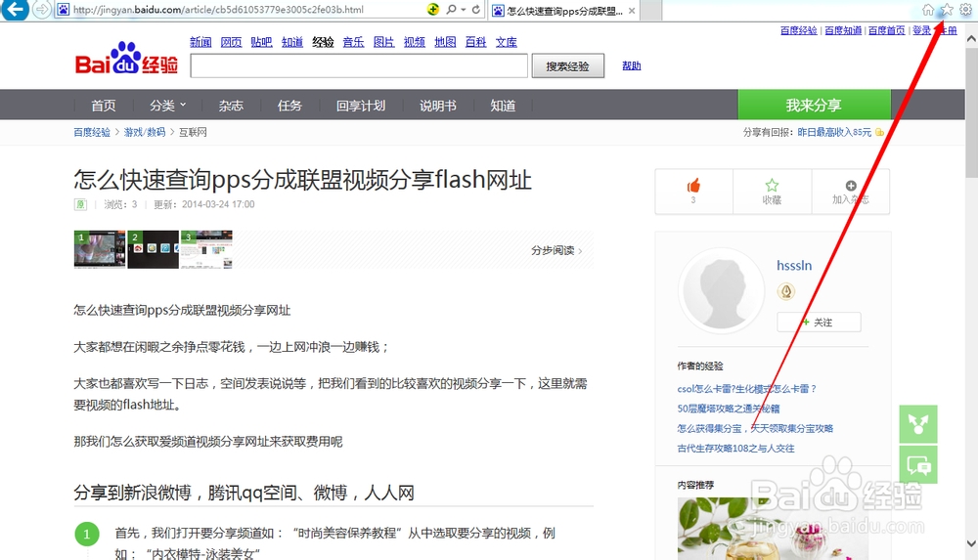Click the Baidu Jingyan logo
This screenshot has height=560, width=978.
[x=126, y=59]
